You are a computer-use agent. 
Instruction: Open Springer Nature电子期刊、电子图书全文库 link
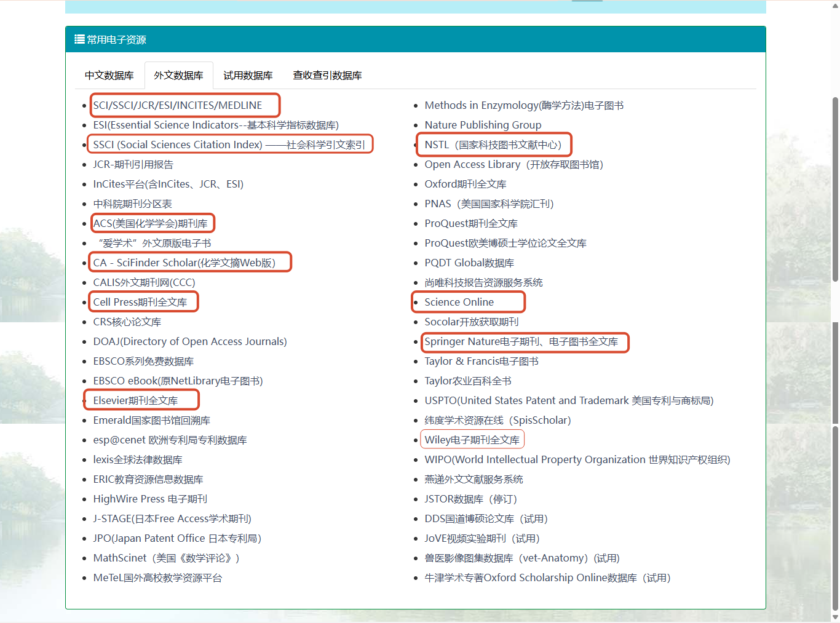coord(521,341)
